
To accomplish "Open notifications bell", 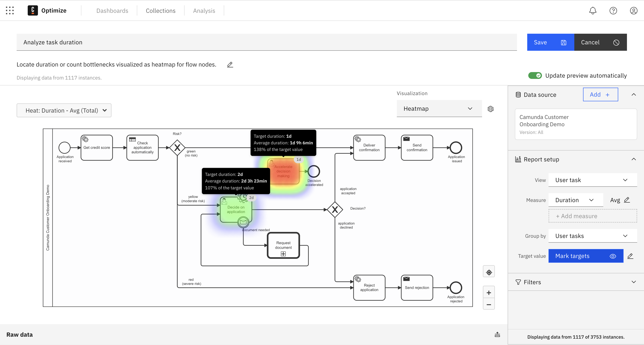I will 593,10.
